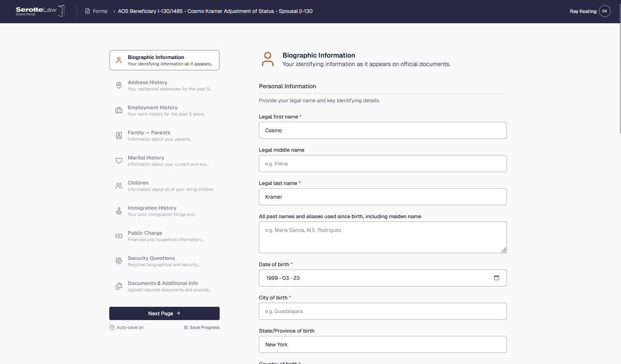Focus the Legal middle name field

click(383, 164)
